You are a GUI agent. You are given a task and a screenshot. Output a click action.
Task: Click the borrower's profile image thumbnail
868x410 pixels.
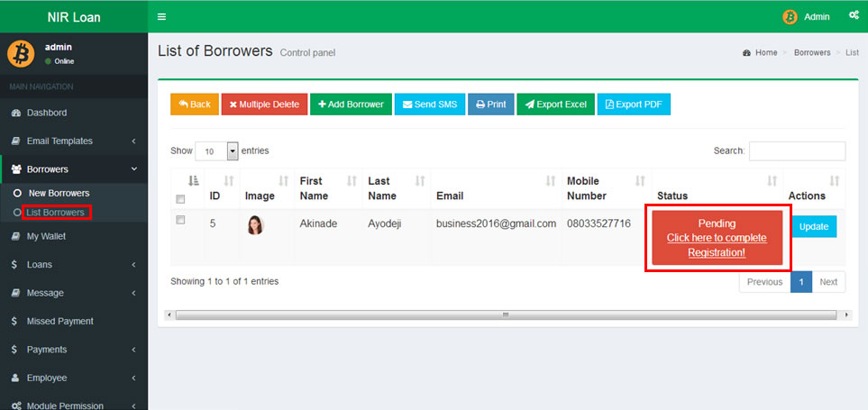(x=255, y=224)
